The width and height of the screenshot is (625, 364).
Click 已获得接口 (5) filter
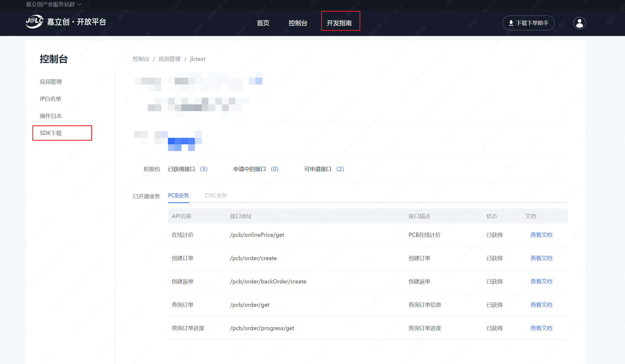click(188, 169)
